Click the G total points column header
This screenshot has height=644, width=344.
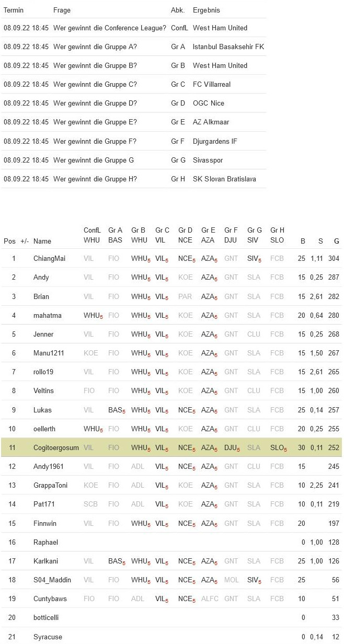336,241
